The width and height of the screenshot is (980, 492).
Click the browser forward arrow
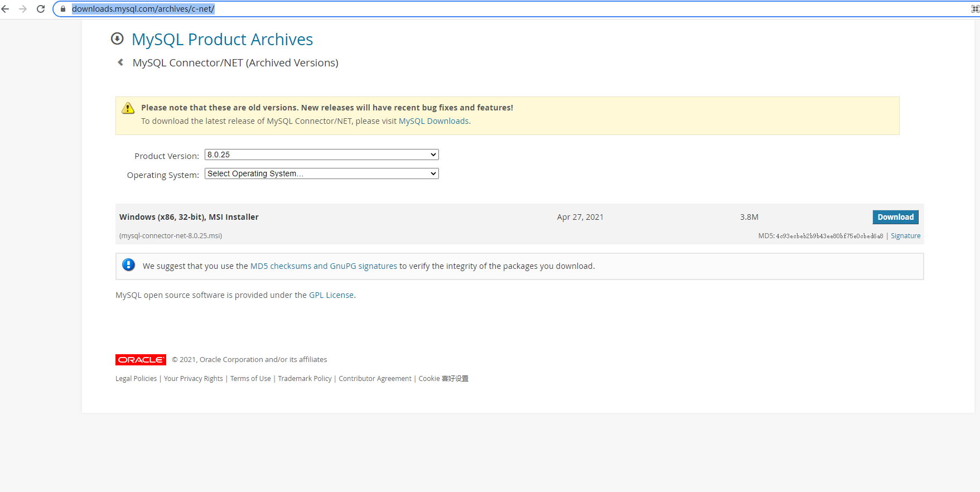(23, 9)
